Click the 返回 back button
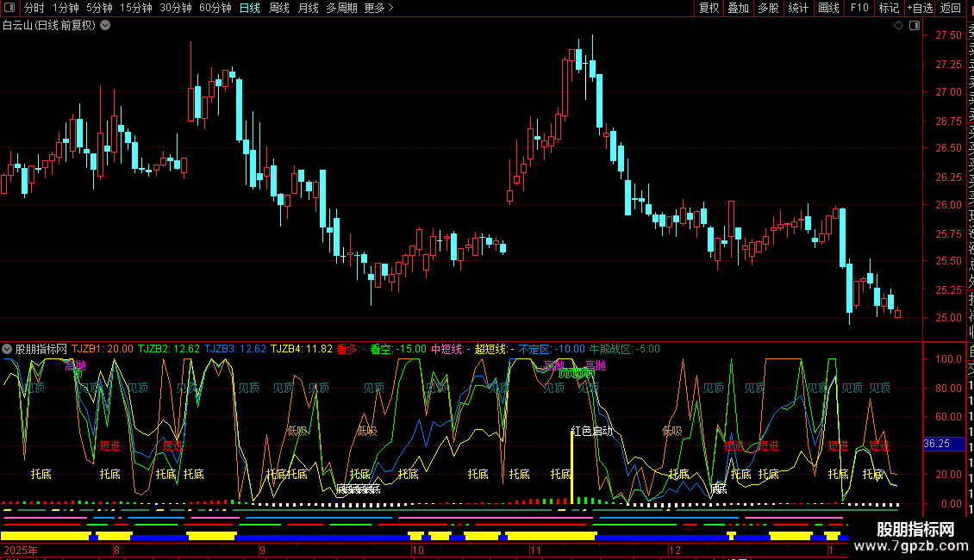This screenshot has width=974, height=560. [x=951, y=8]
